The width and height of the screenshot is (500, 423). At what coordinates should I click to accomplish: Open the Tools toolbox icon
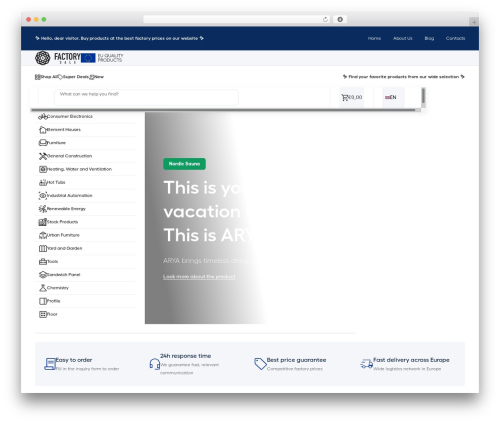coord(43,262)
